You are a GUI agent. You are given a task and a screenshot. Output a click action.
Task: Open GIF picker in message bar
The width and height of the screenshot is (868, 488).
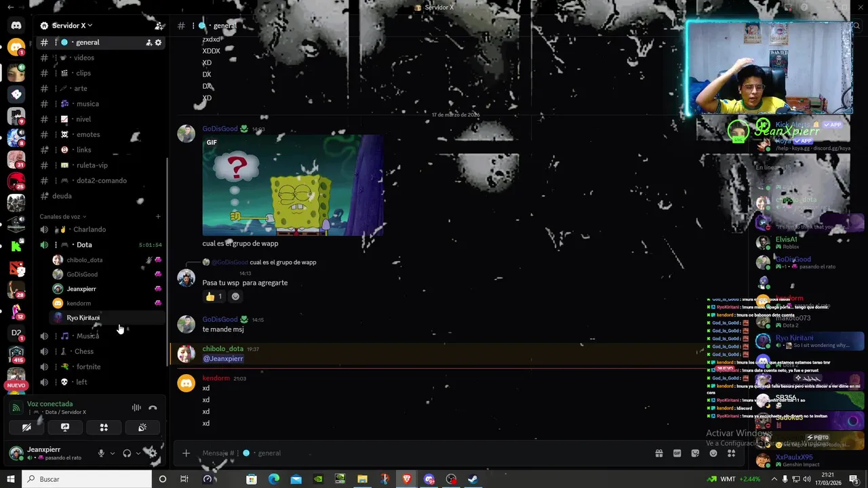point(677,453)
